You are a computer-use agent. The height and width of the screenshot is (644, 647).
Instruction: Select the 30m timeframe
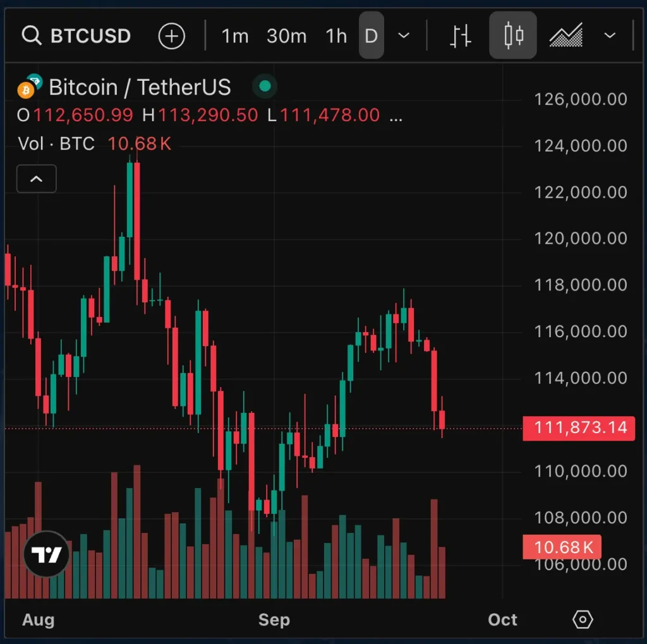[x=286, y=36]
